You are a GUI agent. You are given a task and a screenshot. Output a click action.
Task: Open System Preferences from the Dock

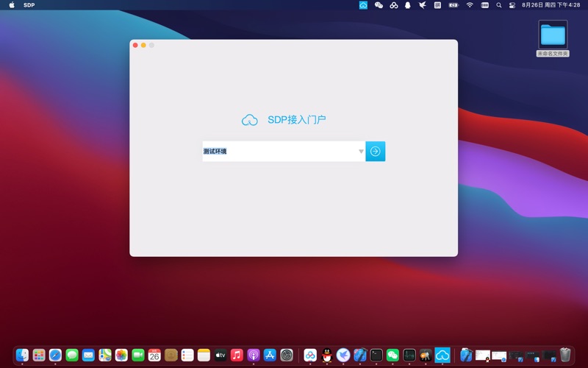(286, 355)
